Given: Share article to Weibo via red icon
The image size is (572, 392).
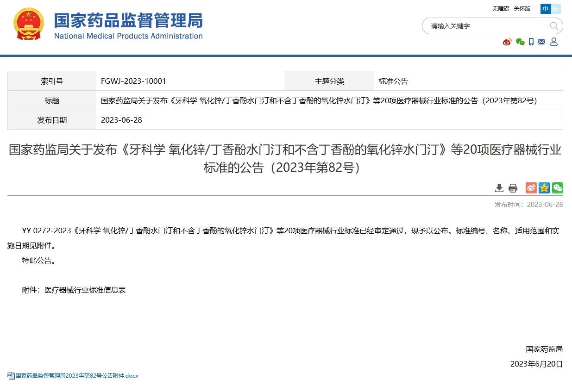Looking at the screenshot, I should [531, 188].
